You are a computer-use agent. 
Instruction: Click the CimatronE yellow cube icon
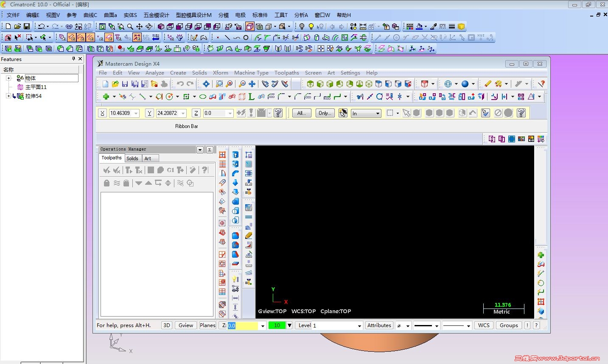point(461,26)
